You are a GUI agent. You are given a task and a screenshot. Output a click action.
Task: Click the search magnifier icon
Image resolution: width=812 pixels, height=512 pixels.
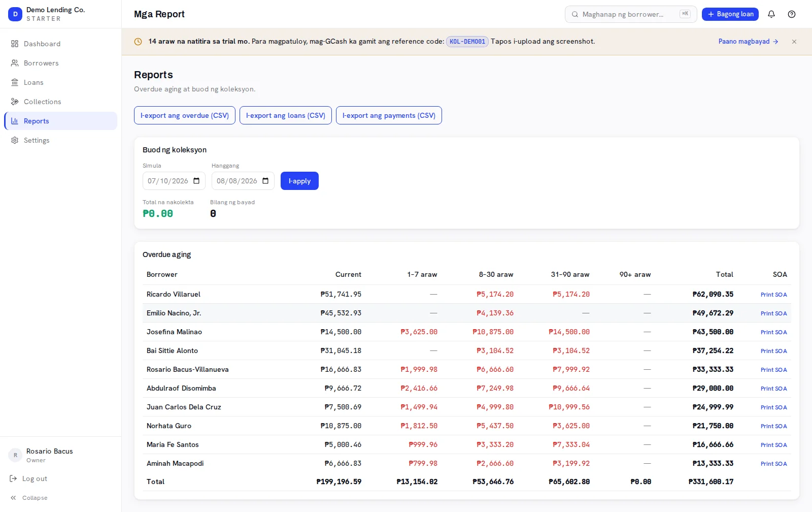575,14
